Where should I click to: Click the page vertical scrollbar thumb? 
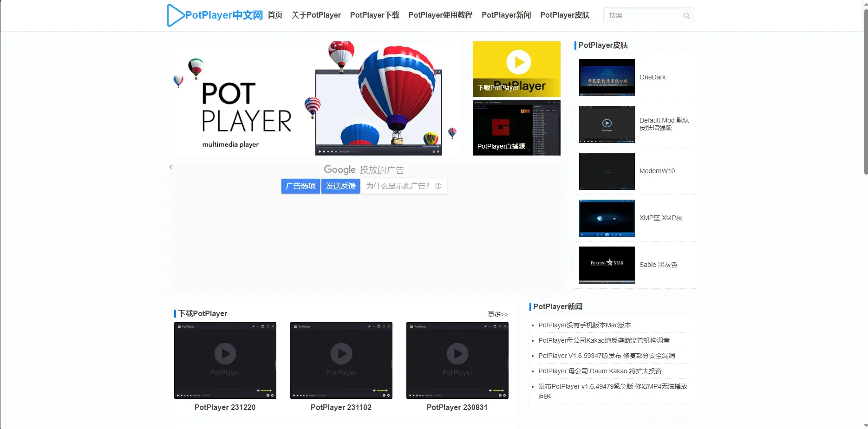(x=866, y=92)
